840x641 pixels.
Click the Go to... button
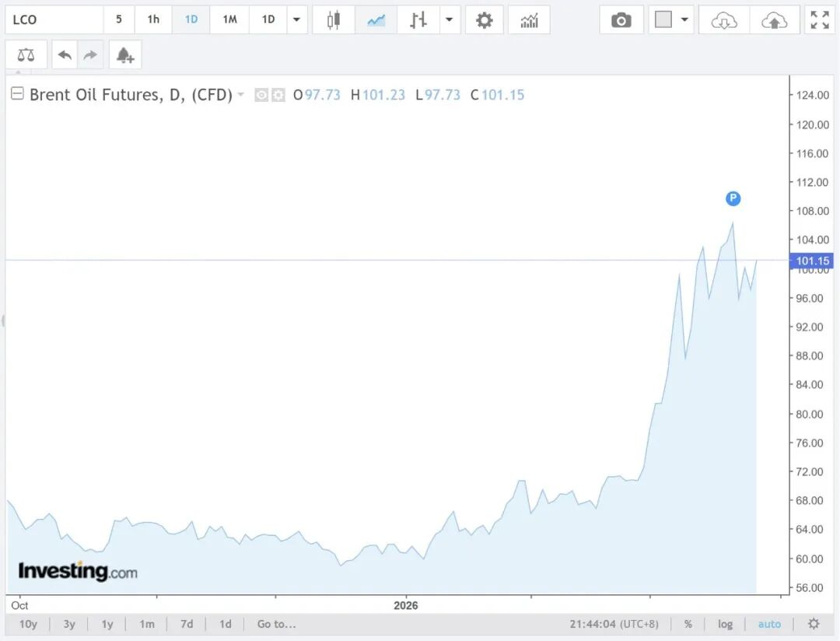276,624
